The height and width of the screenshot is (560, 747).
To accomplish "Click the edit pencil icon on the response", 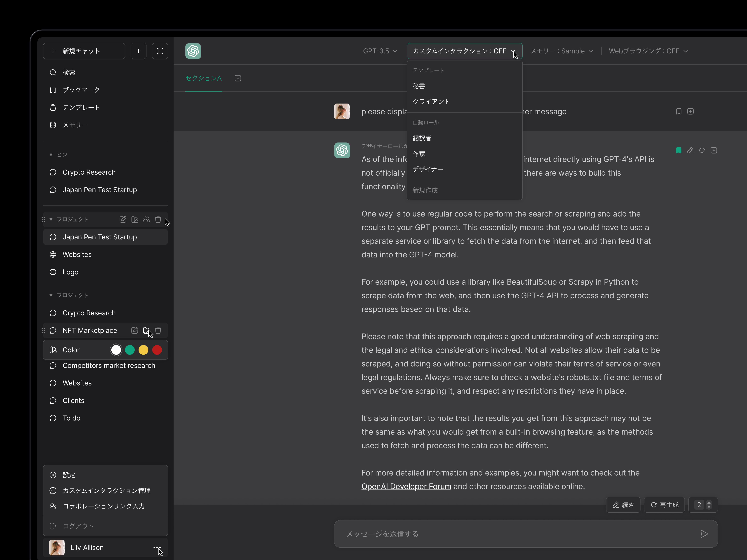I will [x=690, y=151].
